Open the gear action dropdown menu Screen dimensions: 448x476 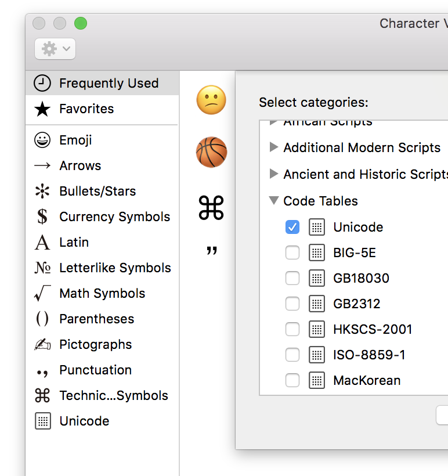tap(55, 49)
